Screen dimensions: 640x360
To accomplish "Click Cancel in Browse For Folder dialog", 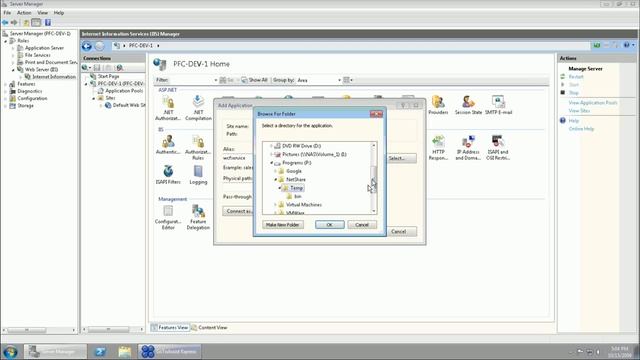I will coord(362,225).
